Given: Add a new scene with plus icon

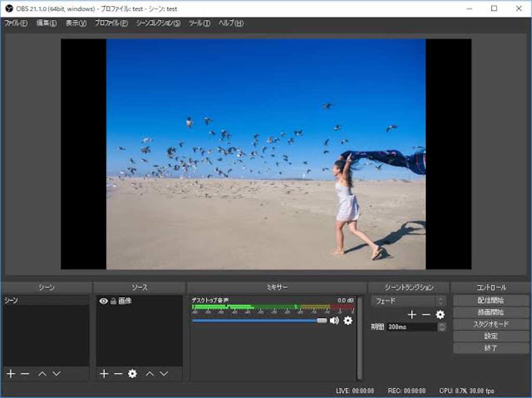Looking at the screenshot, I should point(11,374).
